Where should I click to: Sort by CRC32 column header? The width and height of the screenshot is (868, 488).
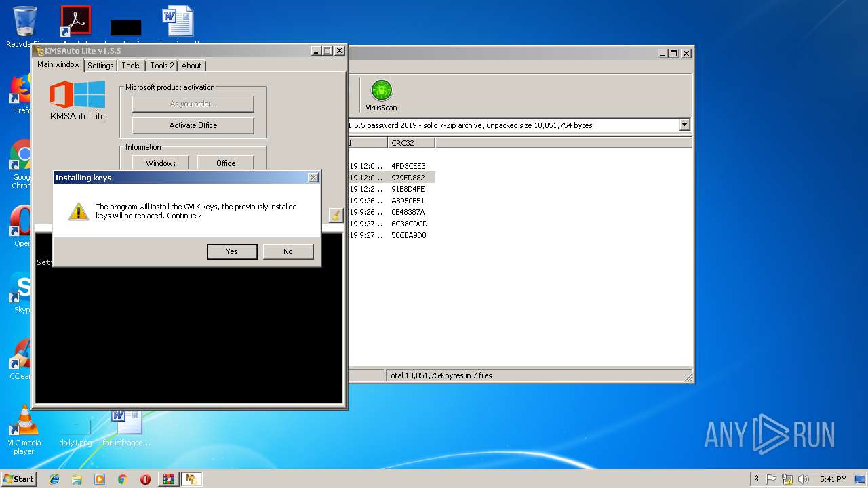pos(412,143)
